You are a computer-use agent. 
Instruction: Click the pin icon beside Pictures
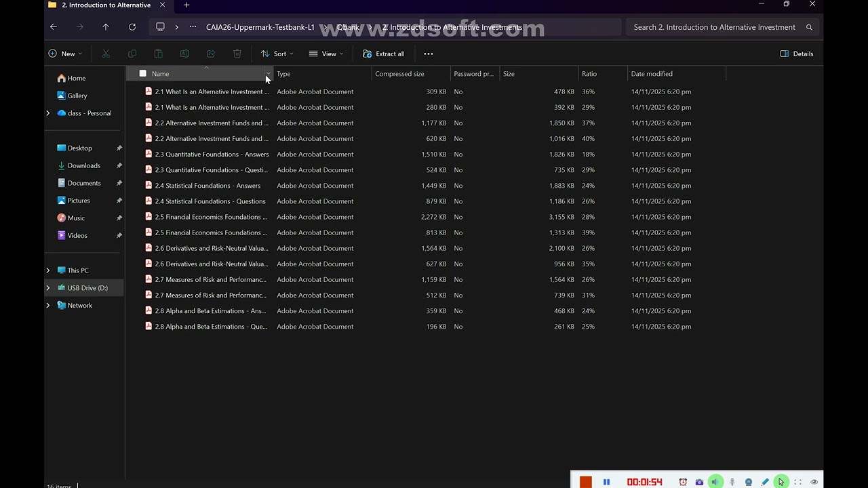coord(119,201)
